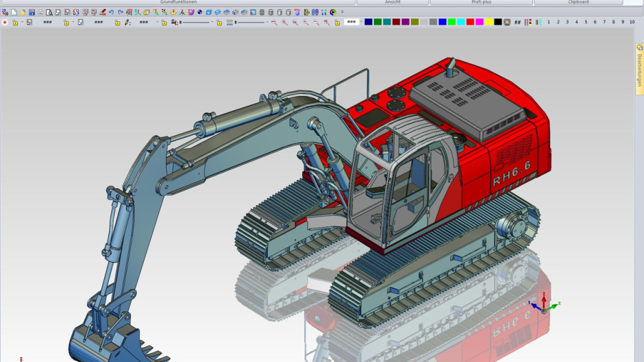
Task: Undo the last action
Action: pos(112,12)
